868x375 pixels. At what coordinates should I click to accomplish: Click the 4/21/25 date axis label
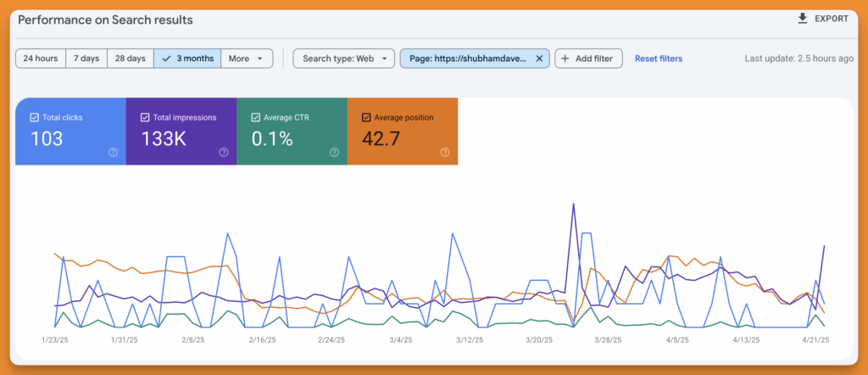click(x=815, y=339)
